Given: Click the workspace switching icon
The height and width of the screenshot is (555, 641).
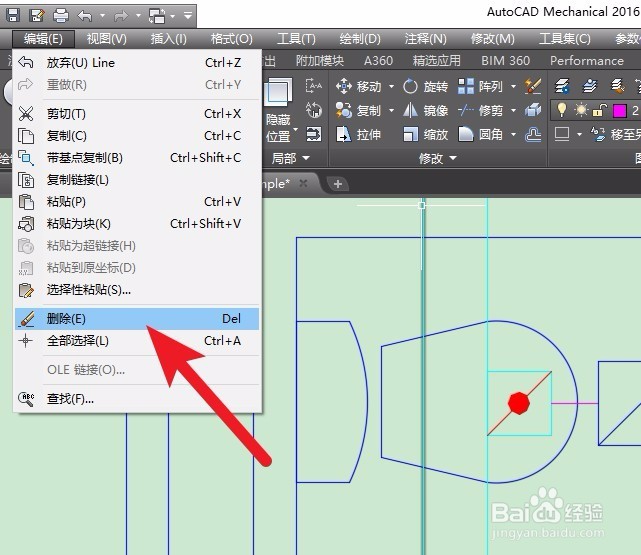Looking at the screenshot, I should pos(157,16).
